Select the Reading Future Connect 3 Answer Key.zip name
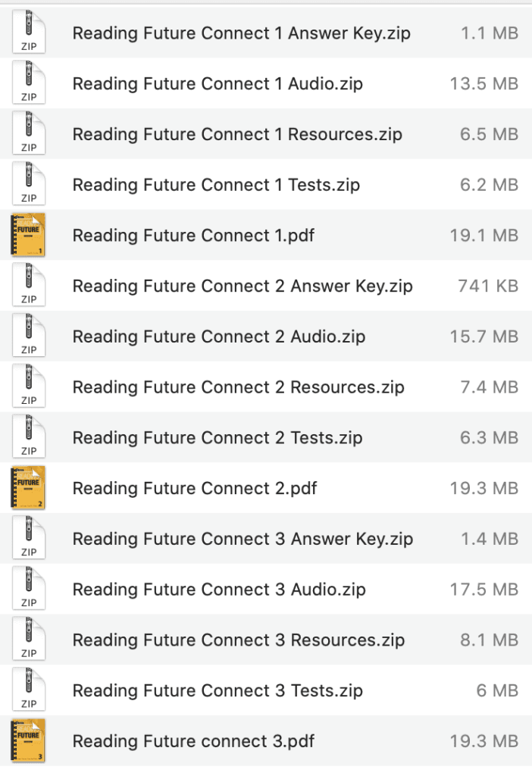532x776 pixels. (243, 539)
